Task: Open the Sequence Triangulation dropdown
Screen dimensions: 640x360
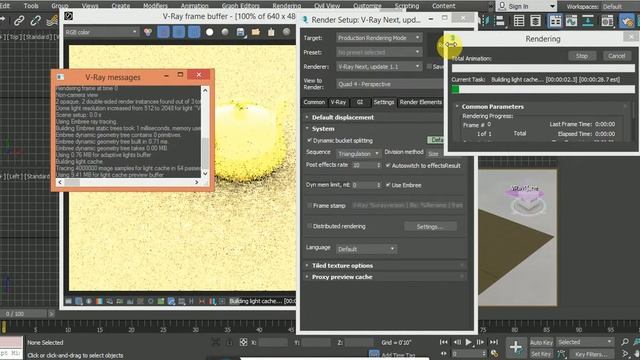Action: point(359,154)
